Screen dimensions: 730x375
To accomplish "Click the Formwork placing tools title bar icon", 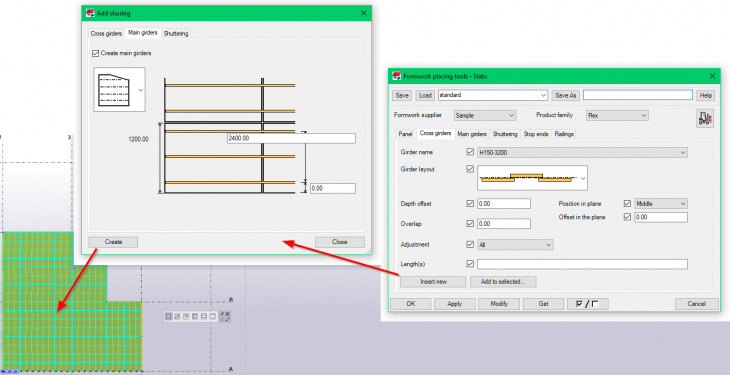I will [397, 76].
